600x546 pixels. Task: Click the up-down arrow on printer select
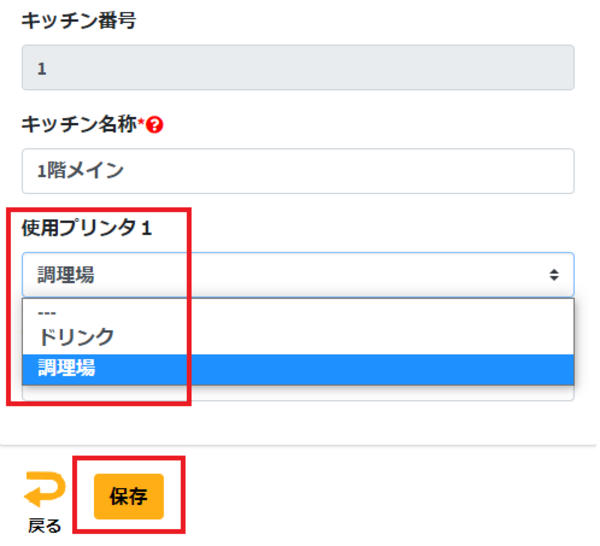(x=554, y=275)
